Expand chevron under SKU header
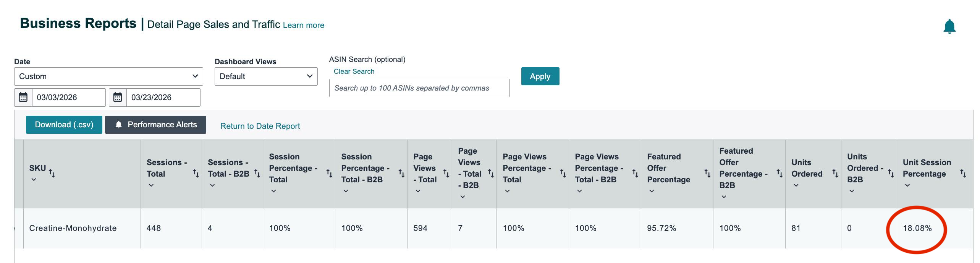Viewport: 980px width, 263px height. (x=34, y=180)
